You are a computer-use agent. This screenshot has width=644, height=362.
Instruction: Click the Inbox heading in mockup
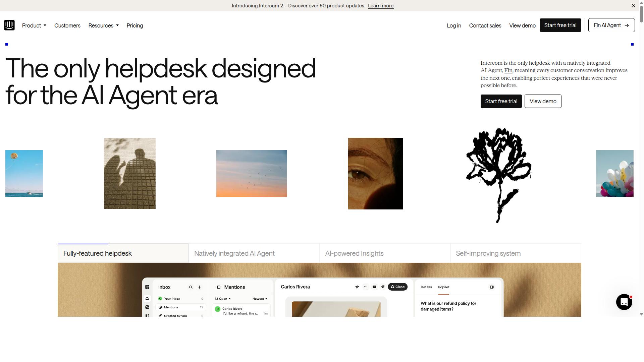[164, 287]
